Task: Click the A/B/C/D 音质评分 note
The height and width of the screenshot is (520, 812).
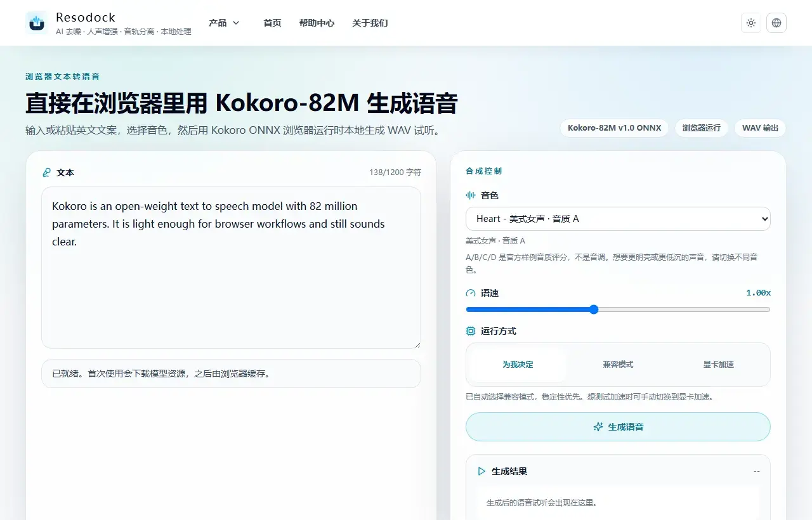Action: pyautogui.click(x=612, y=263)
